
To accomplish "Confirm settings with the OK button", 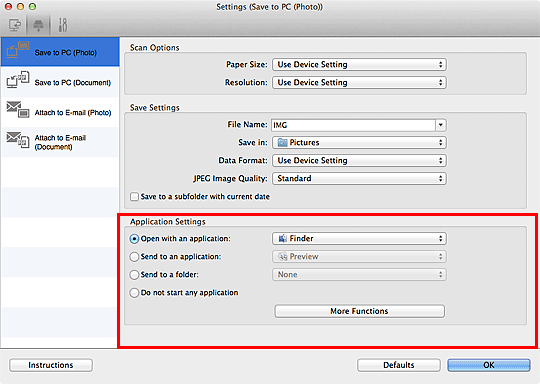I will (489, 365).
